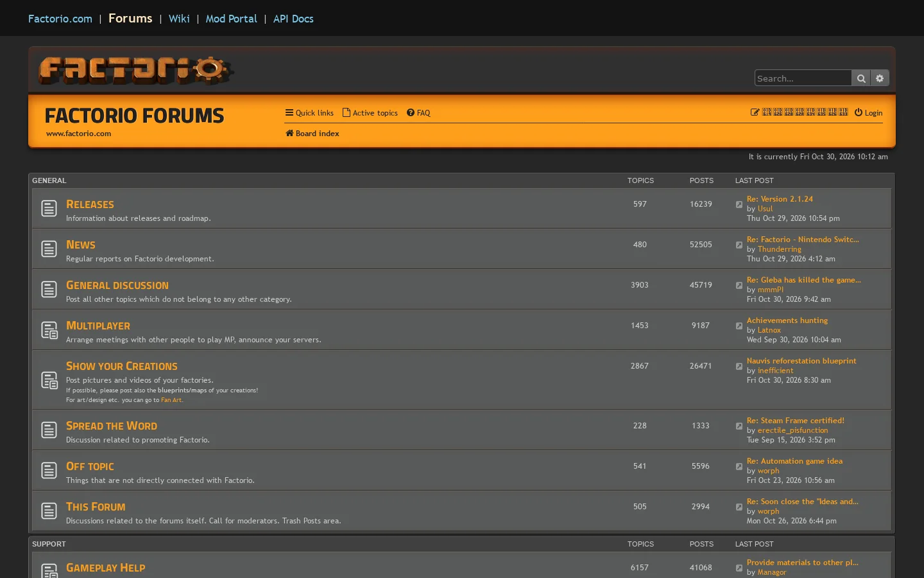
Task: Open user profile Latnox
Action: [769, 330]
